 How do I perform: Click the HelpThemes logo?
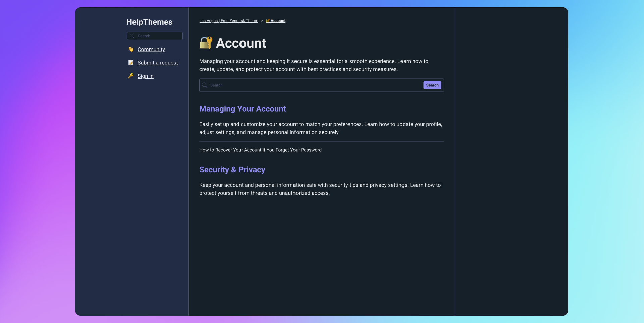(x=149, y=22)
